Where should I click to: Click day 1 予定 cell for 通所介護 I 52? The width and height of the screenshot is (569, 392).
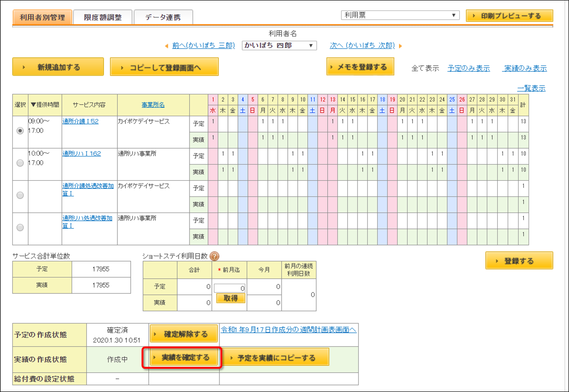point(213,124)
